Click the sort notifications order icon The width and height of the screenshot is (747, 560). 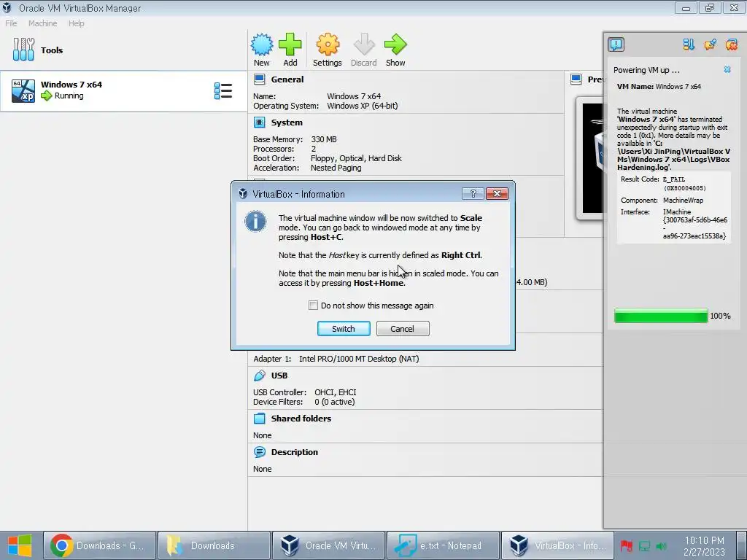click(x=689, y=44)
